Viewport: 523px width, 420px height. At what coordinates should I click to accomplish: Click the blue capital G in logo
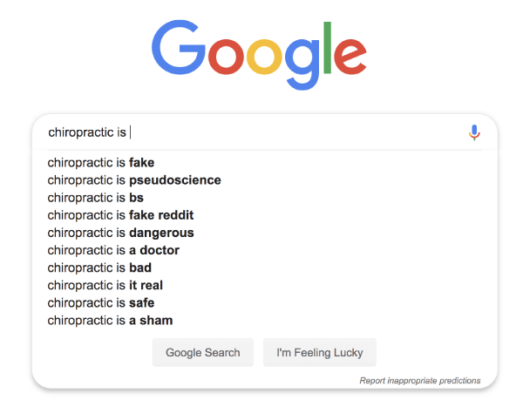point(180,48)
